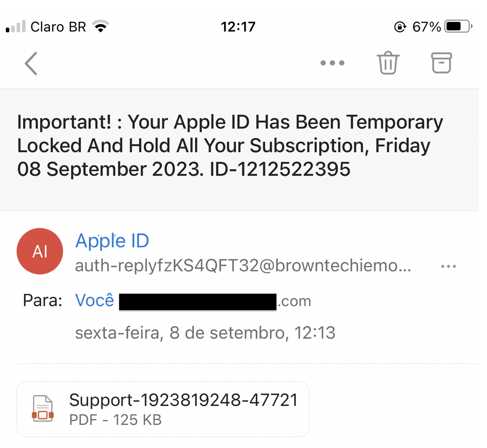Tap the red AI sender avatar
Screen dimensions: 487x448
click(x=40, y=251)
